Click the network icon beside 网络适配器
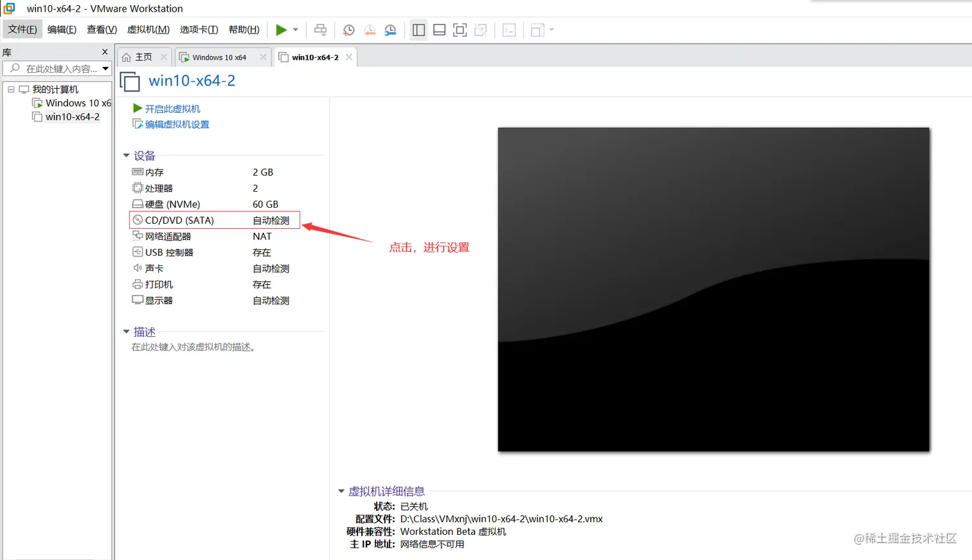This screenshot has height=560, width=972. (138, 236)
